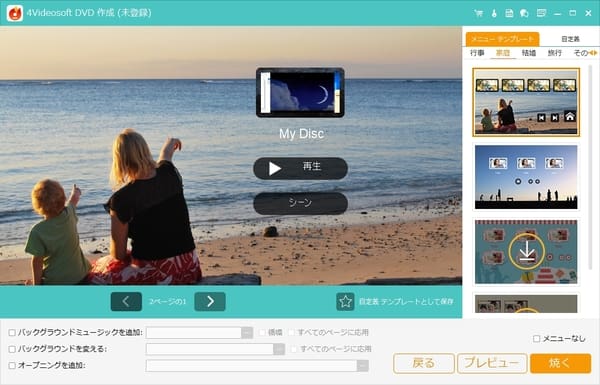
Task: Click the opening file path field
Action: point(251,365)
